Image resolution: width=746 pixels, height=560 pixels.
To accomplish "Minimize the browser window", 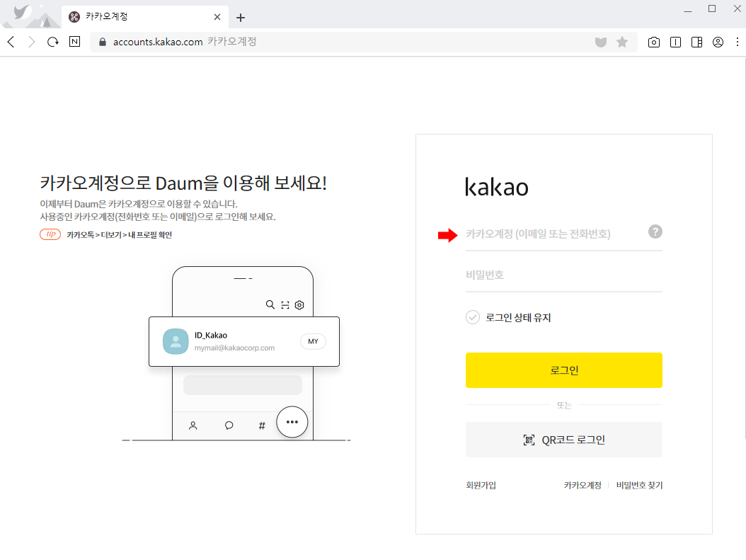I will point(687,10).
